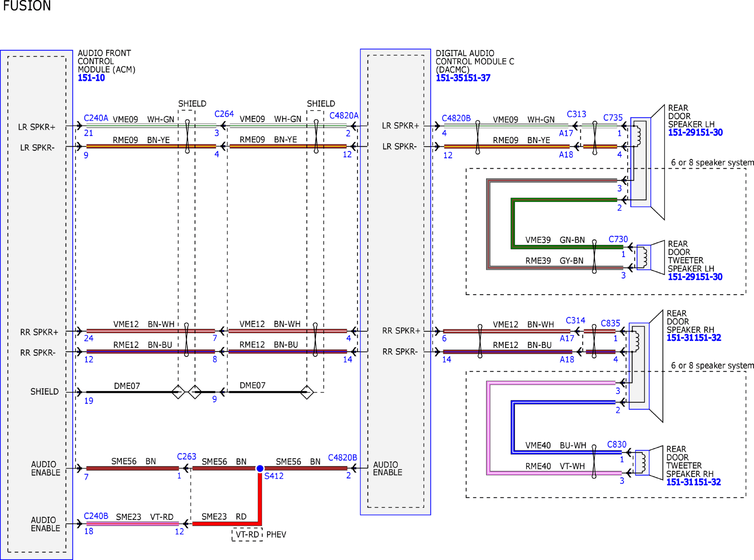The width and height of the screenshot is (754, 560).
Task: Click the 6 or 8 speaker system note near Speaker LH
Action: coord(712,163)
